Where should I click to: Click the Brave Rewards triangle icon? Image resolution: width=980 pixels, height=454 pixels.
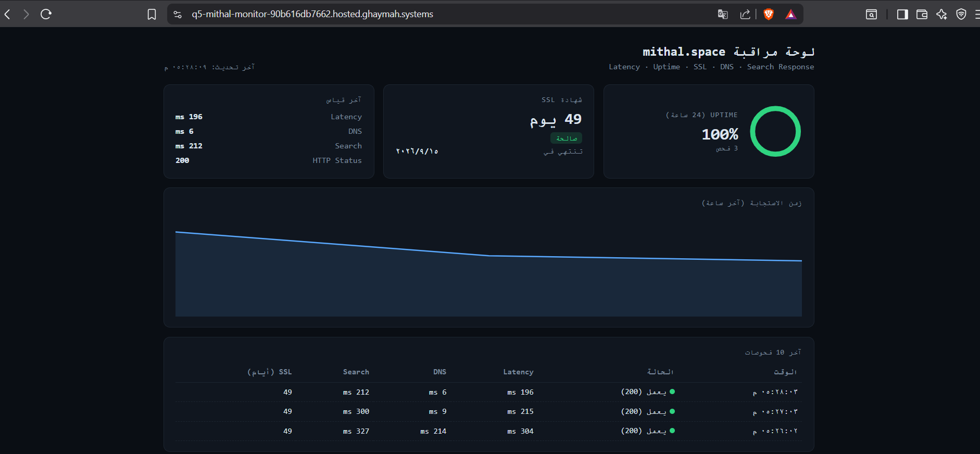point(790,14)
